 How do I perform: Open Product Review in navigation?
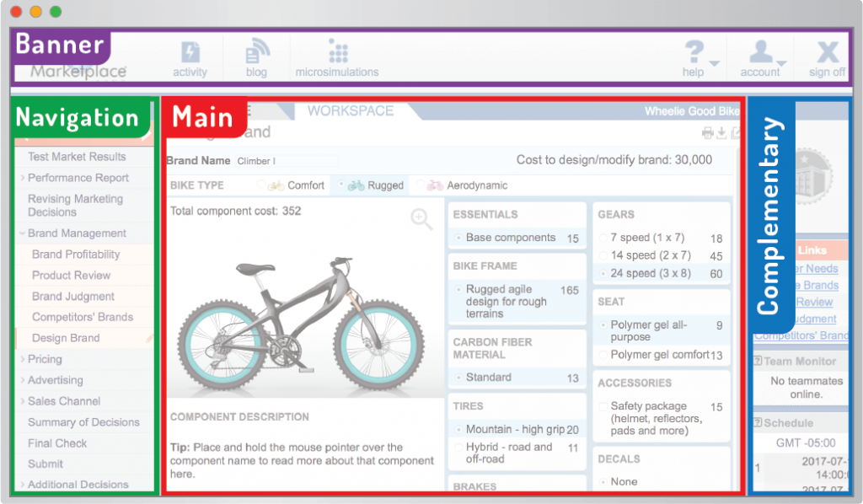click(72, 275)
